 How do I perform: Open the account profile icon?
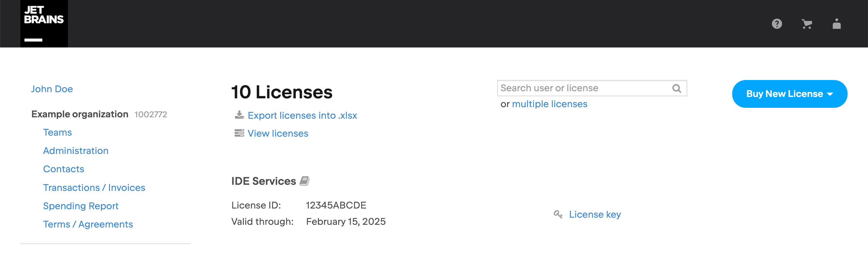tap(837, 24)
